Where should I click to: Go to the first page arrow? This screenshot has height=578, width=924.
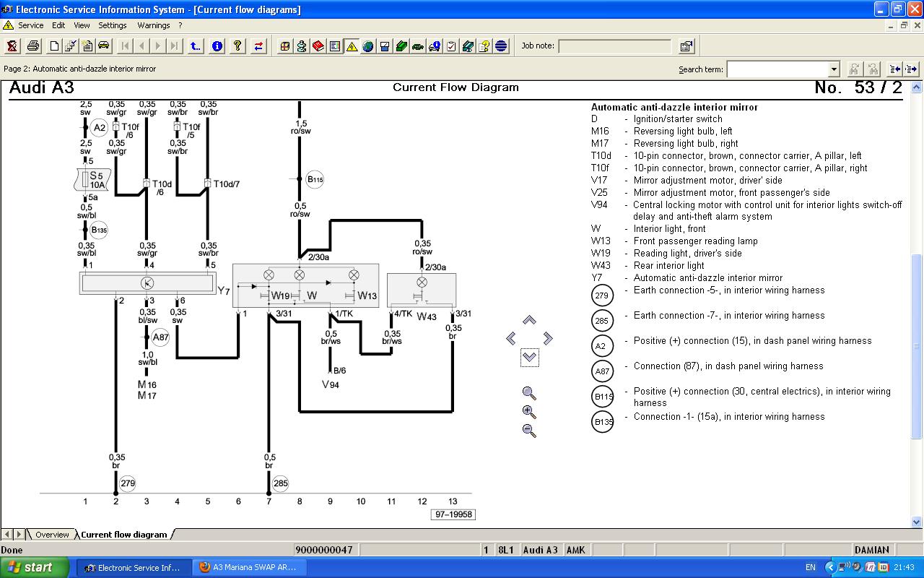click(125, 46)
